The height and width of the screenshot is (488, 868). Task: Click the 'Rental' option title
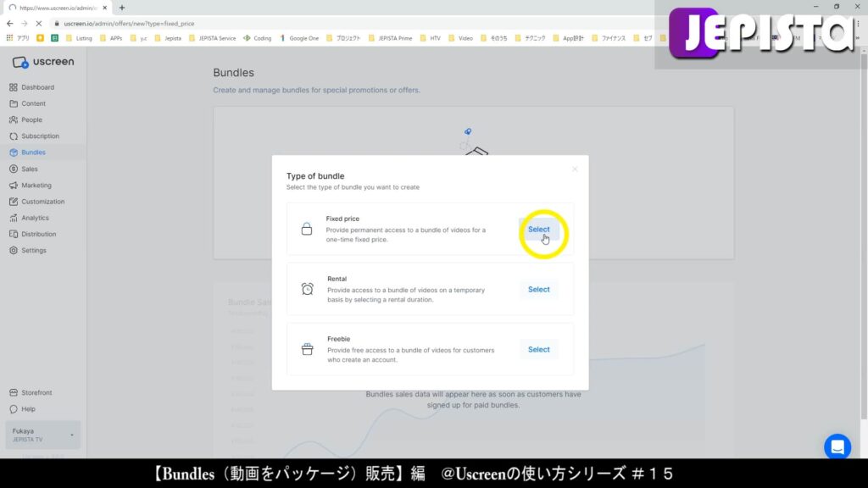click(x=337, y=279)
